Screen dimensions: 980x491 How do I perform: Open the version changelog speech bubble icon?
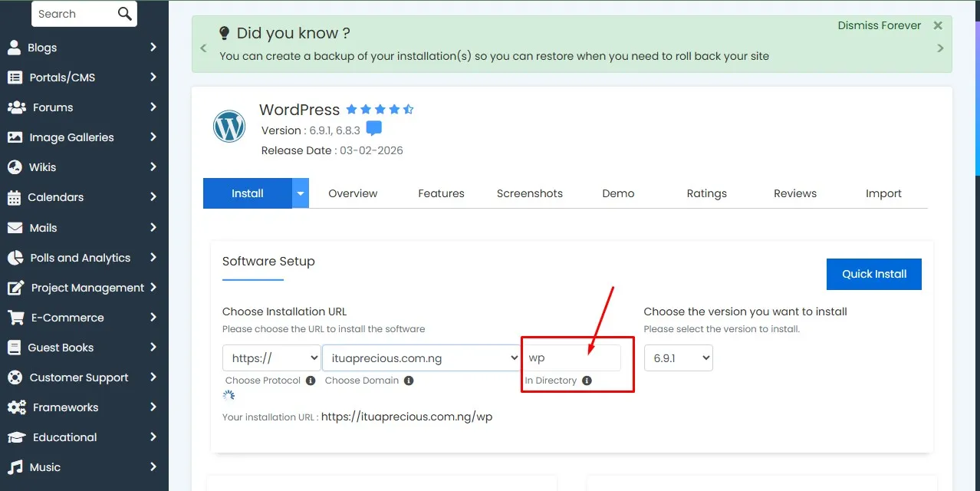[373, 128]
